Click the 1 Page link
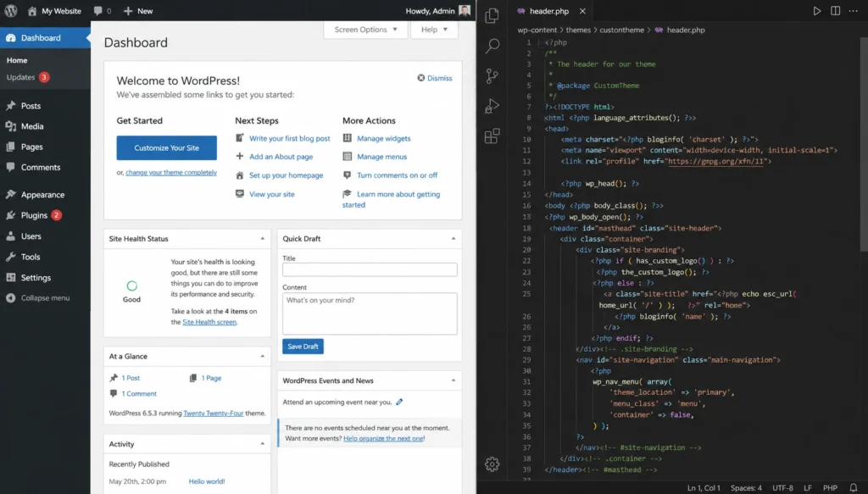Image resolution: width=868 pixels, height=494 pixels. click(x=211, y=378)
